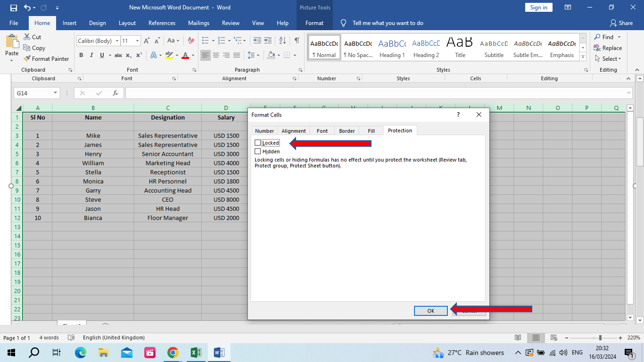644x362 pixels.
Task: Open the Windows Start menu
Action: (x=11, y=353)
